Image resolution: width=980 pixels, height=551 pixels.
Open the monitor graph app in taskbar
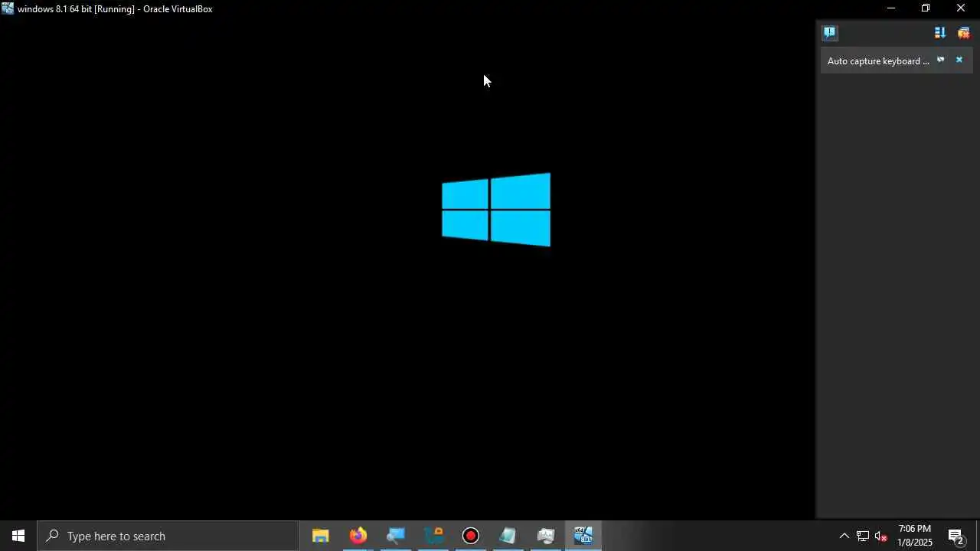coord(546,536)
